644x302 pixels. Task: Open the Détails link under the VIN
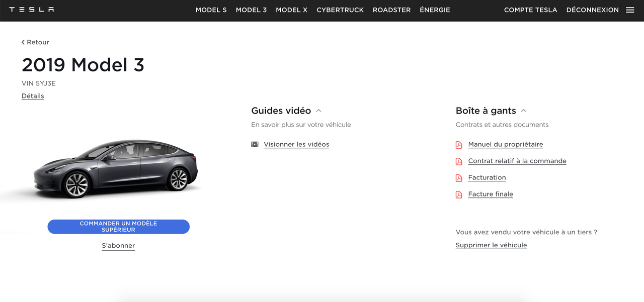33,96
